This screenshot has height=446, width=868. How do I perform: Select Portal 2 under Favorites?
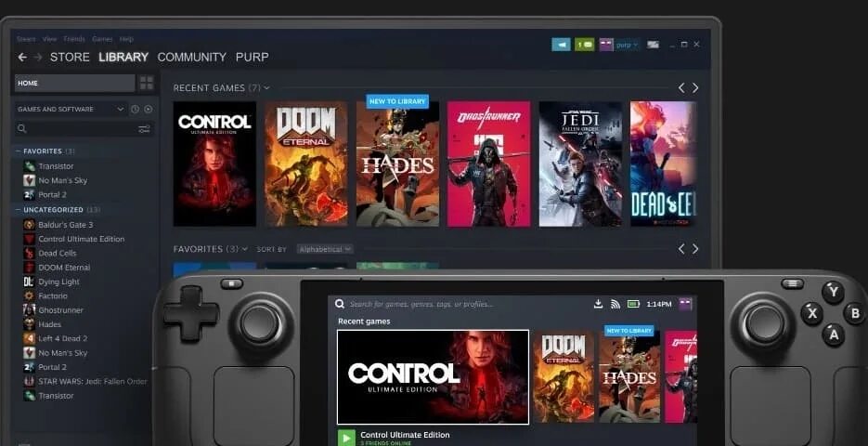52,194
